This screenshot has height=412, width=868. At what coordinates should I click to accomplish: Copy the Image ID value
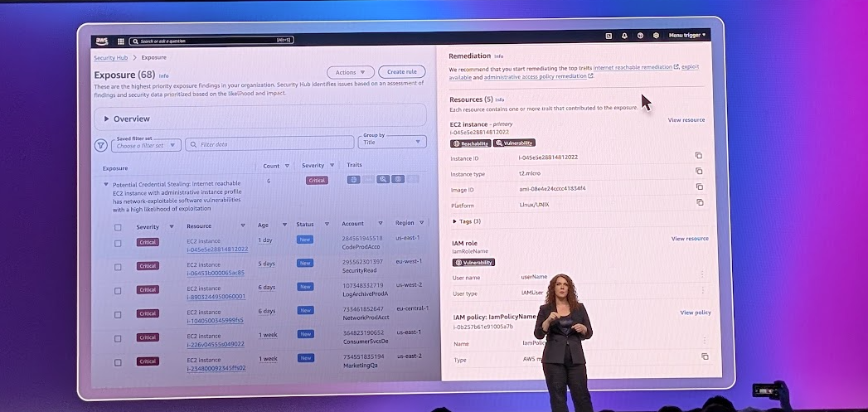(x=700, y=187)
